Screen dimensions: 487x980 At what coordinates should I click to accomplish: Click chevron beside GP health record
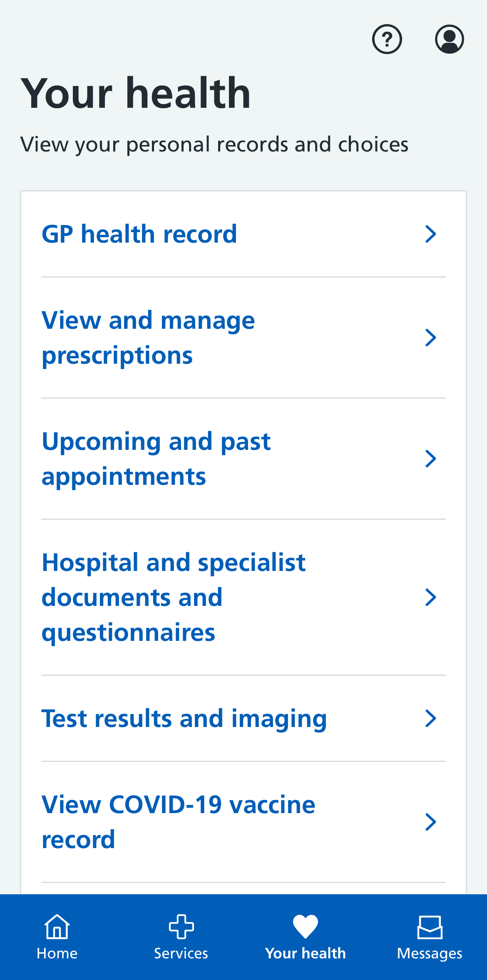431,234
